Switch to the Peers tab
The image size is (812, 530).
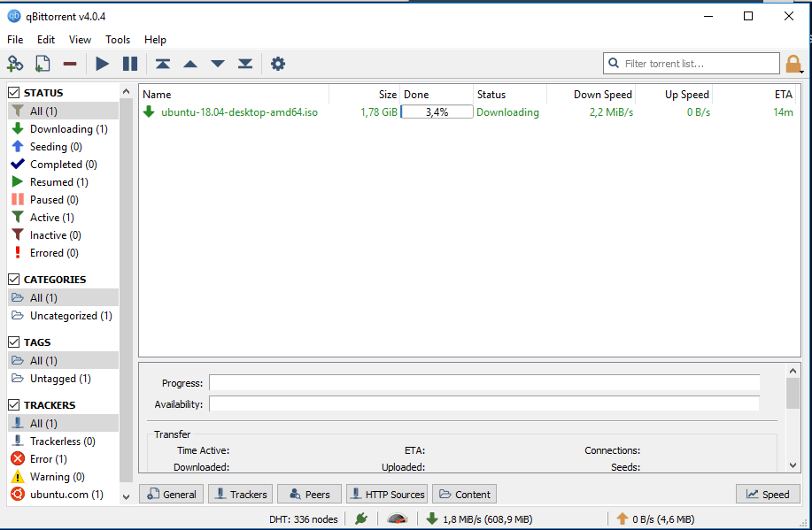(310, 495)
